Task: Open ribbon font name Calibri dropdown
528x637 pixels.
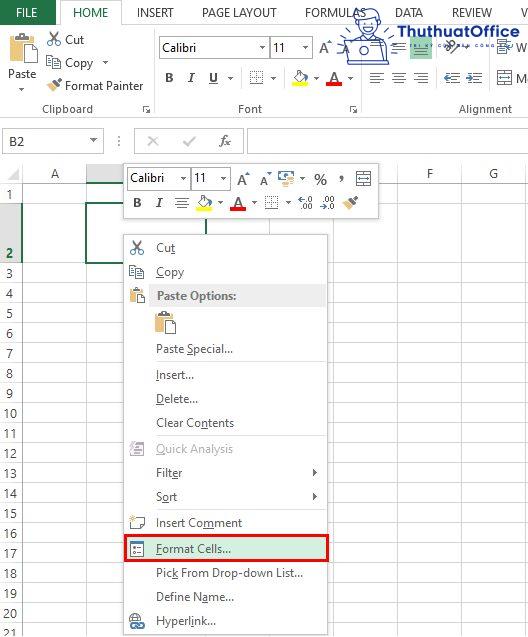Action: coord(262,48)
